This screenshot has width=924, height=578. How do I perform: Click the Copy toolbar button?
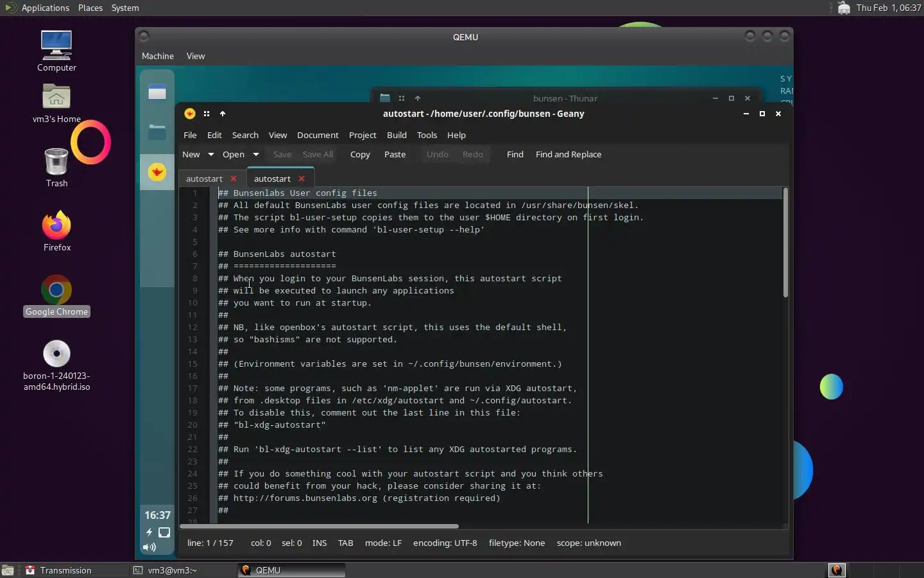tap(360, 154)
